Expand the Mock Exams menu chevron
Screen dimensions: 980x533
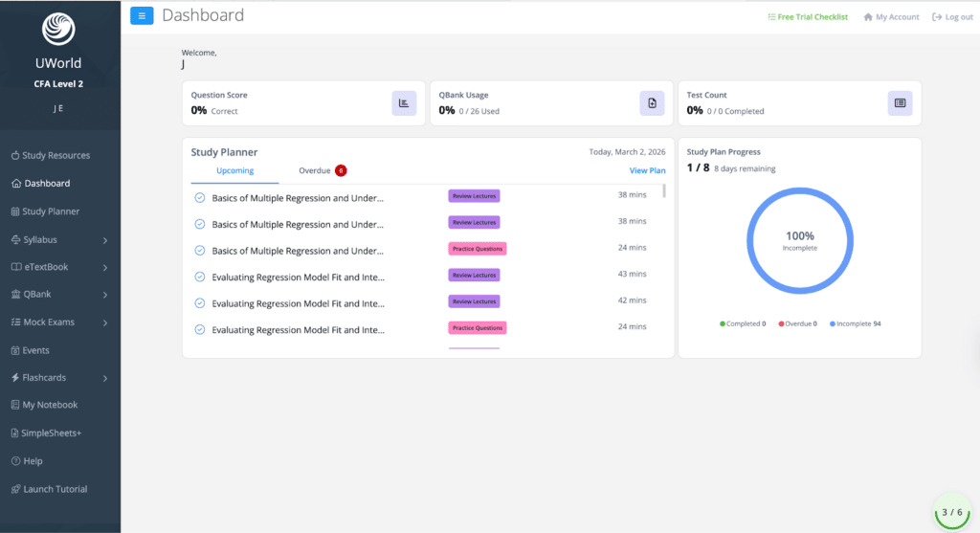104,322
